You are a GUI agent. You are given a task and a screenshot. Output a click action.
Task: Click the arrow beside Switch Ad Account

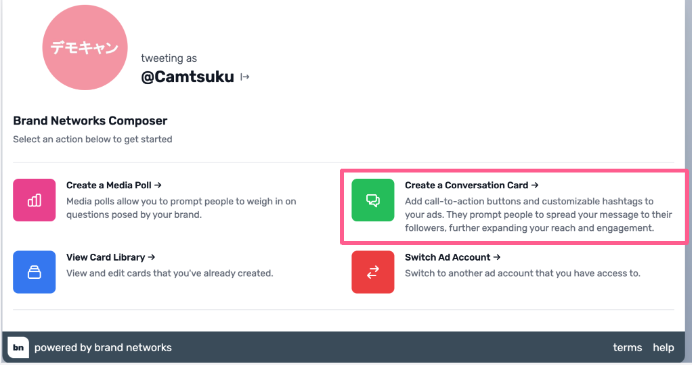point(497,257)
